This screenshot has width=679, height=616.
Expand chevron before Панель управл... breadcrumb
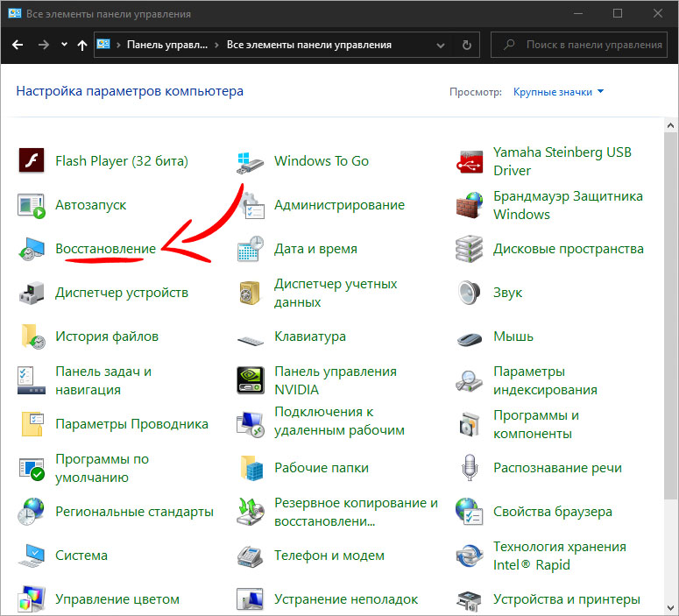[118, 45]
